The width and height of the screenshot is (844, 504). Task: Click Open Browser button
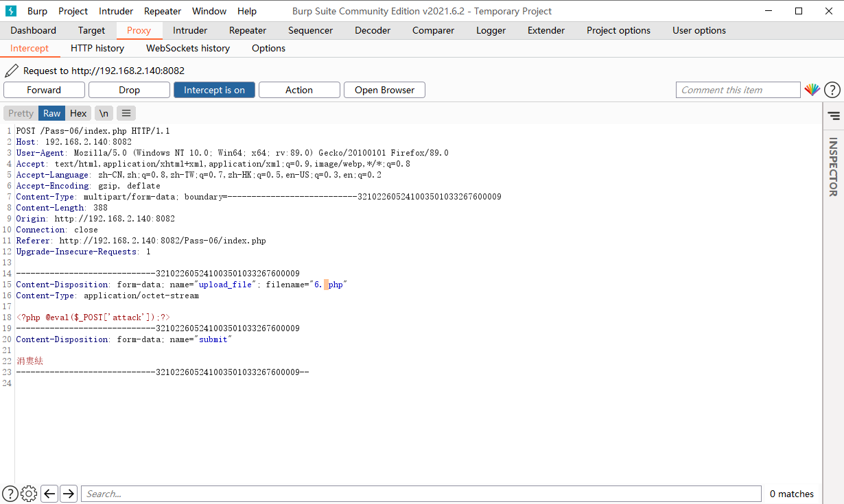[x=384, y=90]
